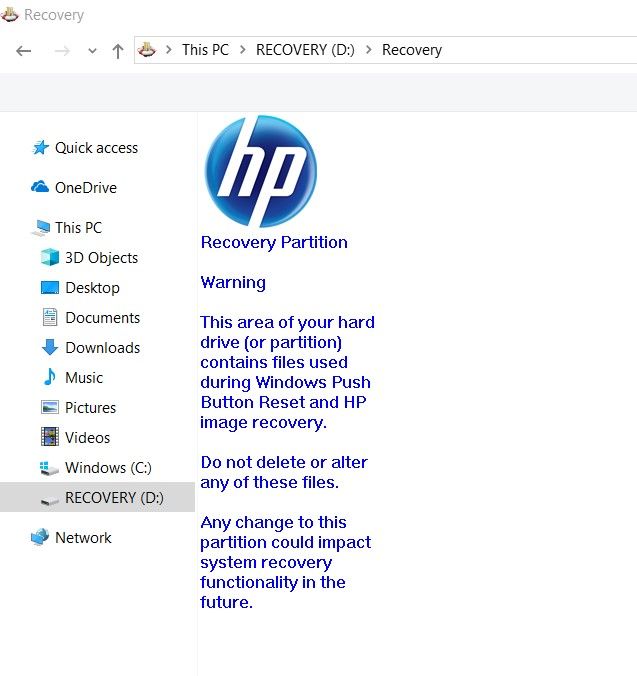Click the "Do not delete or alter" text
Viewport: 637px width, 676px height.
coord(284,462)
